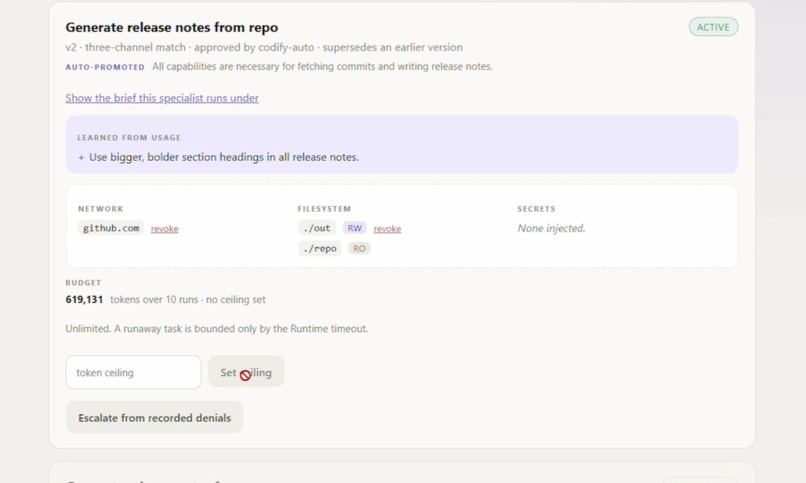Click the 'v2 · three-channel match' subtitle line
Image resolution: width=806 pixels, height=483 pixels.
point(264,47)
